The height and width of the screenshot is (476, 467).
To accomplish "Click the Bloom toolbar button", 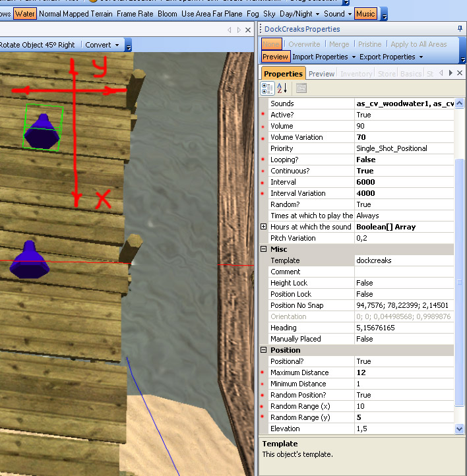I will (168, 13).
